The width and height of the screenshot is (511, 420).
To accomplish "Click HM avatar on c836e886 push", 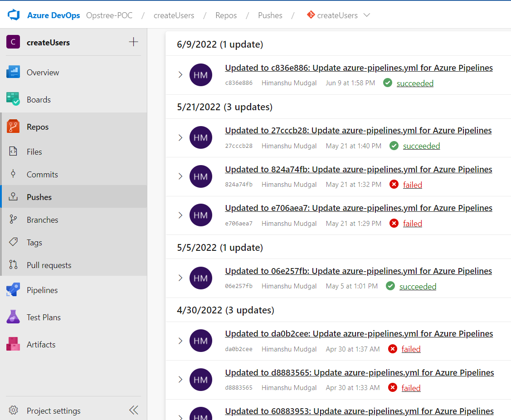I will 201,75.
